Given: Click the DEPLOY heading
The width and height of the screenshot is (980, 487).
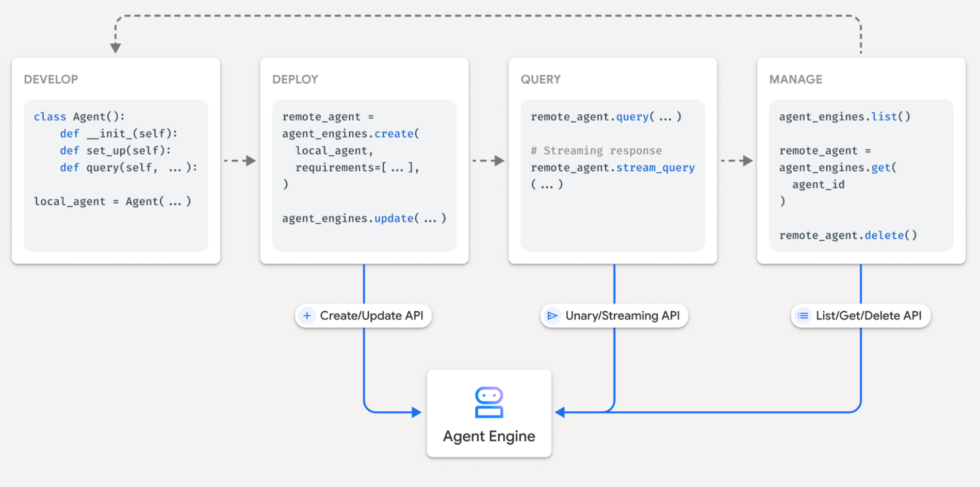Looking at the screenshot, I should (295, 79).
